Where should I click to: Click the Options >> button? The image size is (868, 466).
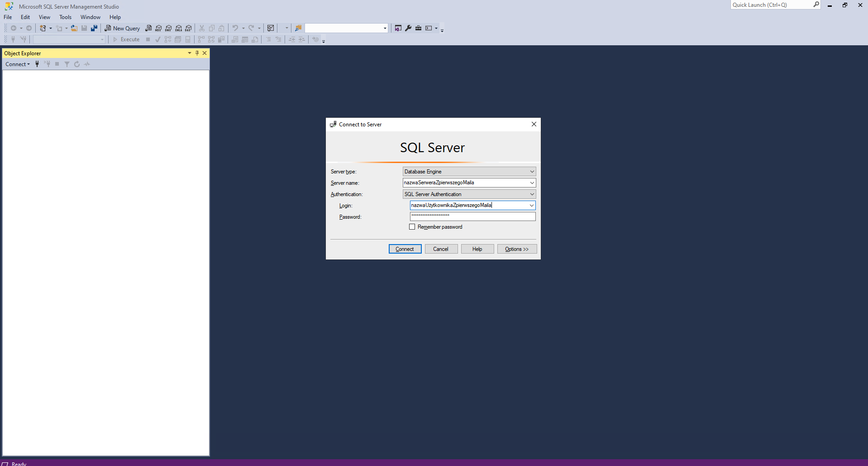(x=517, y=249)
